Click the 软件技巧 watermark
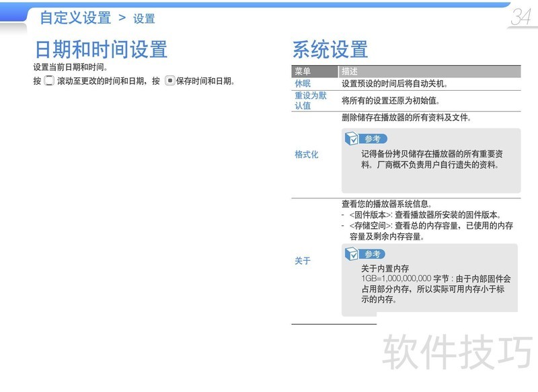Screen dimensions: 538x392 point(459,352)
